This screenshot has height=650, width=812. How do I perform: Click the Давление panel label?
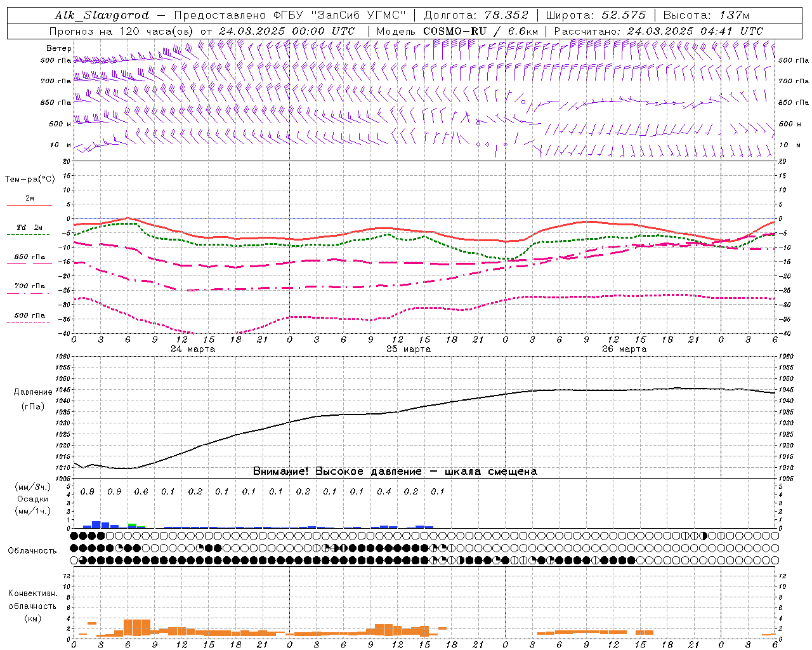tap(33, 392)
